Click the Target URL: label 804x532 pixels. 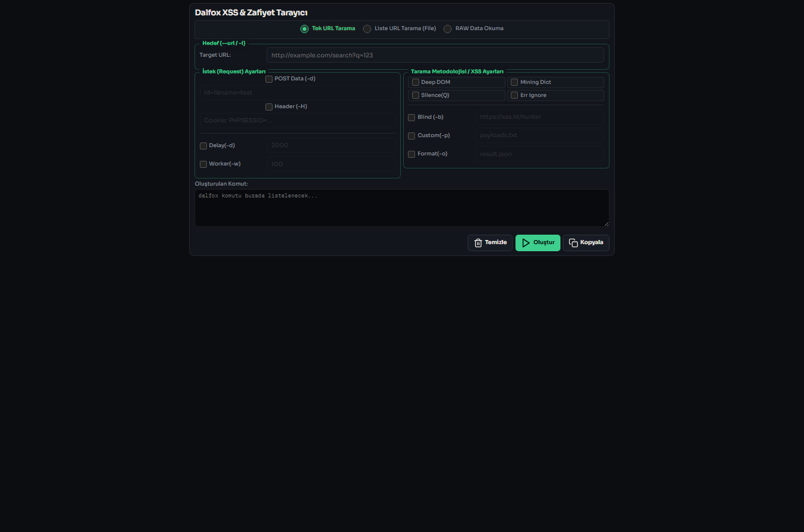tap(215, 55)
